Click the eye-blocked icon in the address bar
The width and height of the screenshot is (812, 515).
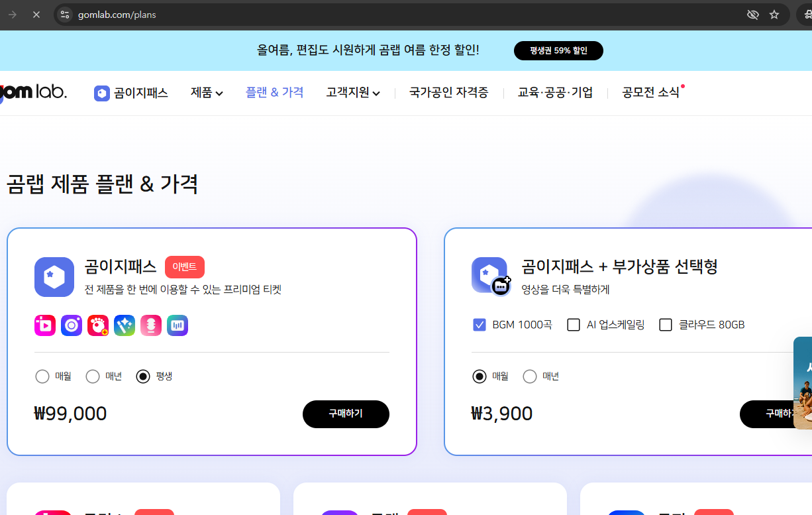point(752,14)
